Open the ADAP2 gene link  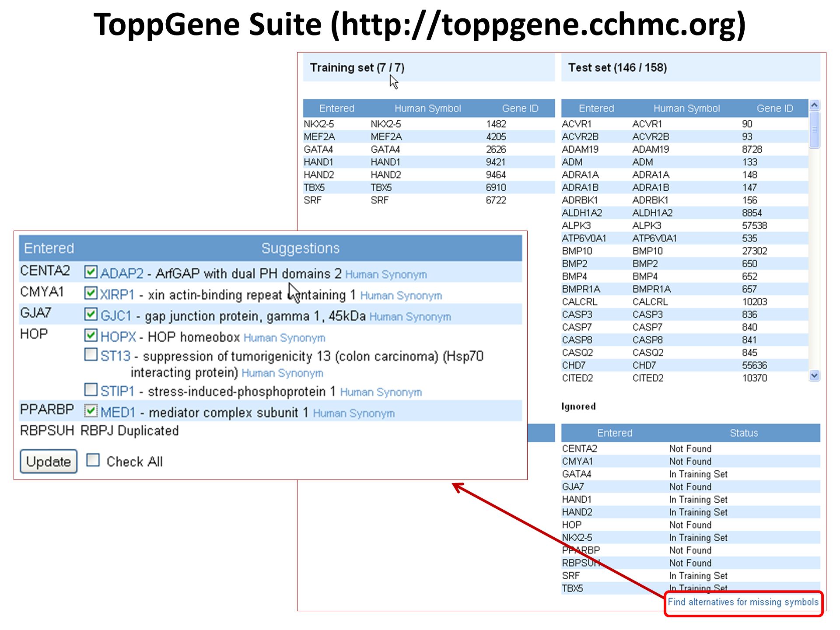pyautogui.click(x=122, y=273)
